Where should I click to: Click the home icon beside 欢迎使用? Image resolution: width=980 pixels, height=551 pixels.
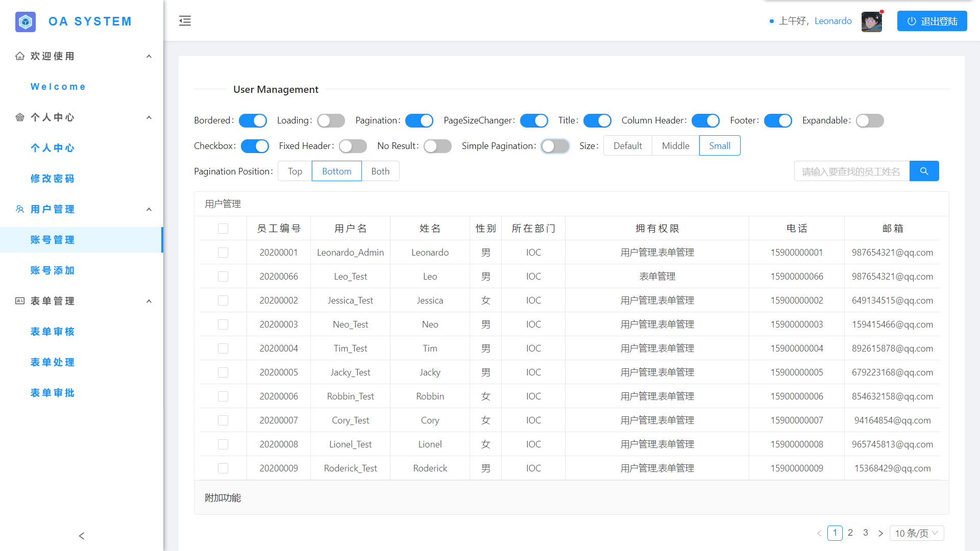pos(20,56)
